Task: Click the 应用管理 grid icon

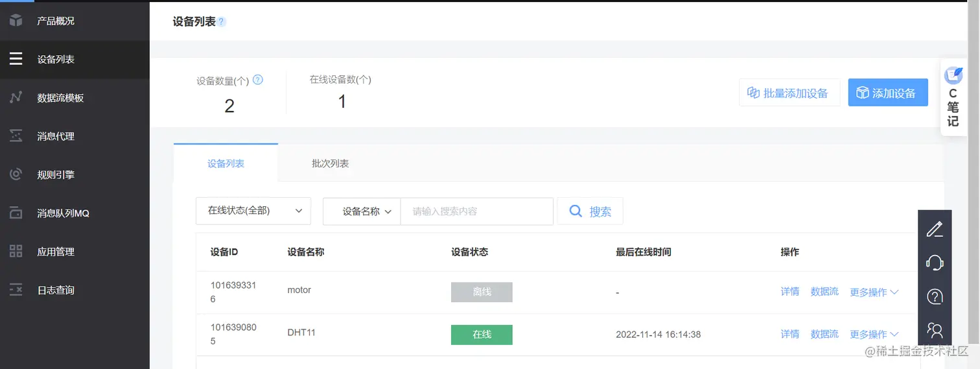Action: (x=16, y=252)
